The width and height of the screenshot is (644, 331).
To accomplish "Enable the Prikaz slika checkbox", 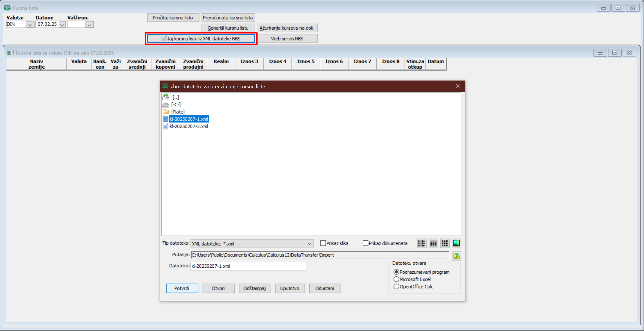I will (323, 243).
